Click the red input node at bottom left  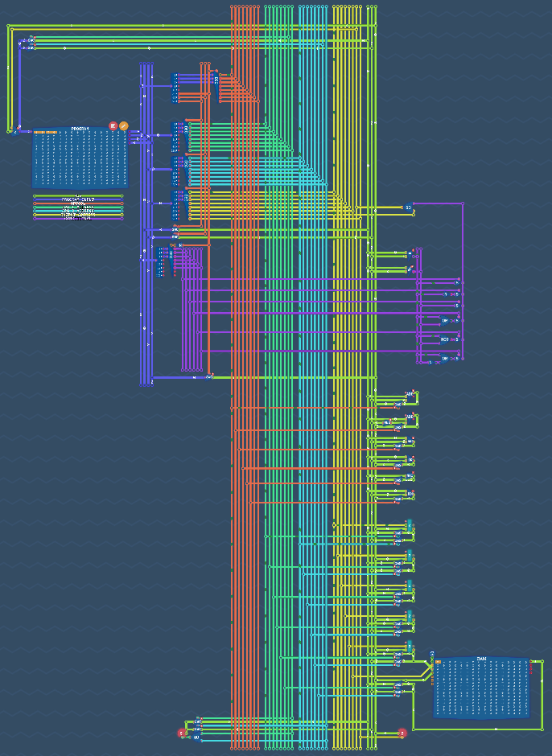pos(182,733)
